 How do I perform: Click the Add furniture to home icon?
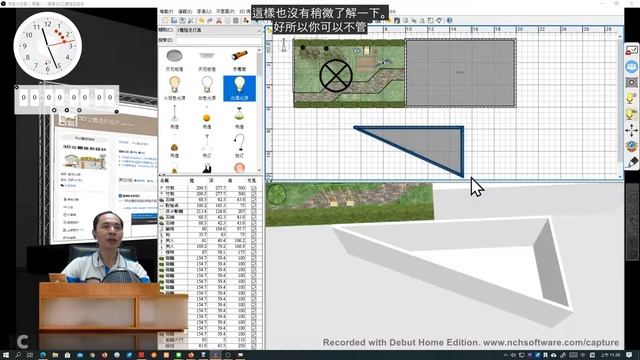pos(246,20)
